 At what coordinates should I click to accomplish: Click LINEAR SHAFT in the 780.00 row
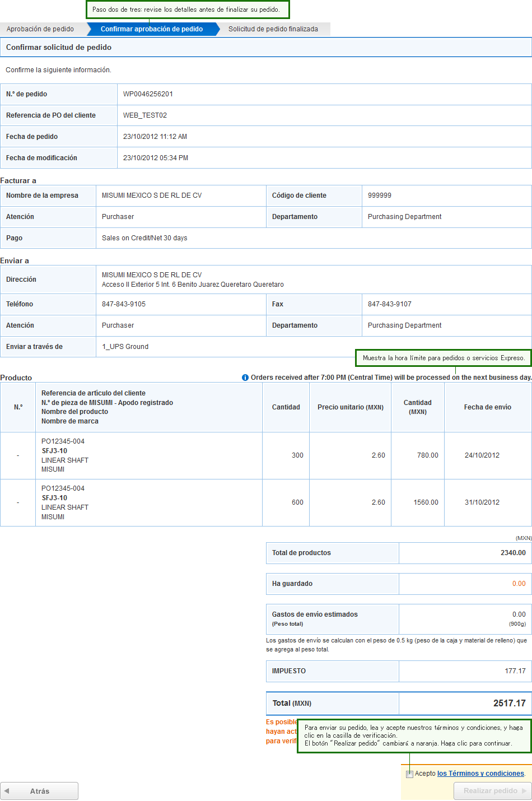click(x=65, y=460)
